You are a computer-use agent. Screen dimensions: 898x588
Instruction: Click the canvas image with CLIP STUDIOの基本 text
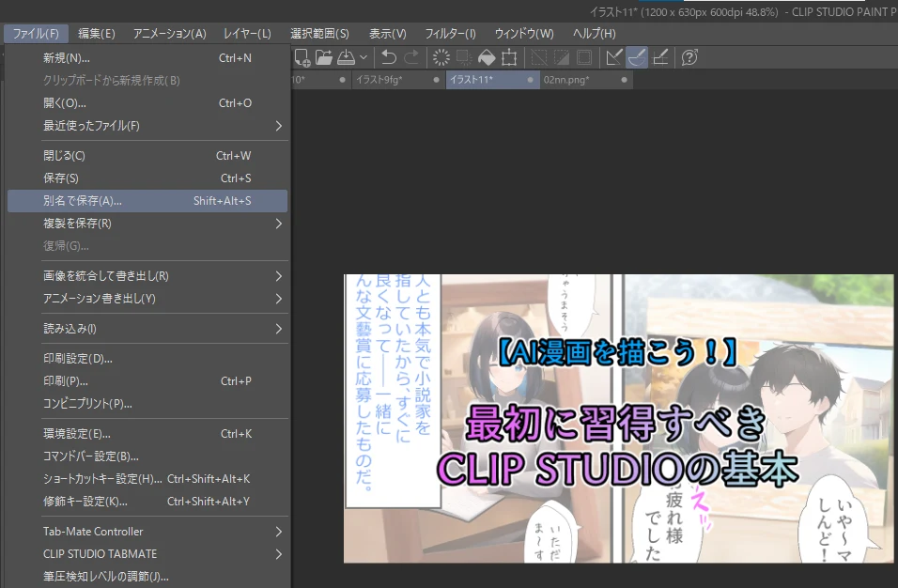618,419
